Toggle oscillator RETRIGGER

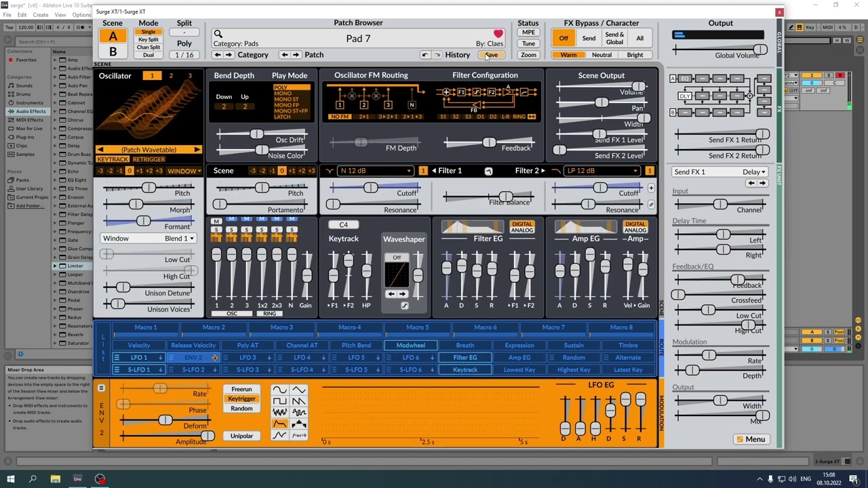(149, 159)
